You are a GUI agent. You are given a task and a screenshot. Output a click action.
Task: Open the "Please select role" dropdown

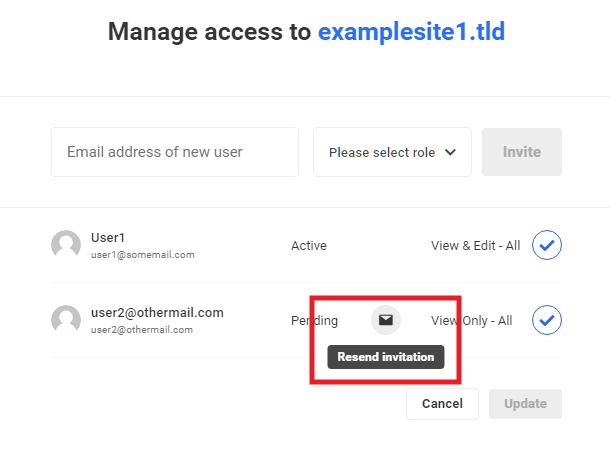click(x=392, y=153)
